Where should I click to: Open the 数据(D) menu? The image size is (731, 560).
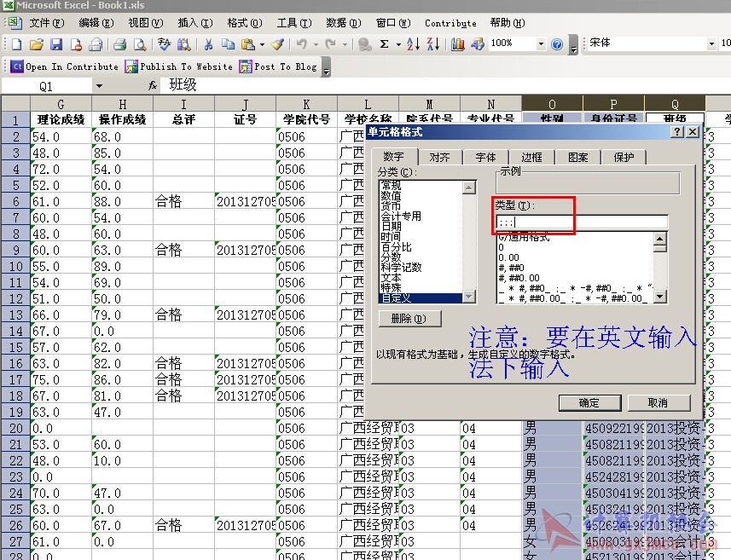click(343, 23)
